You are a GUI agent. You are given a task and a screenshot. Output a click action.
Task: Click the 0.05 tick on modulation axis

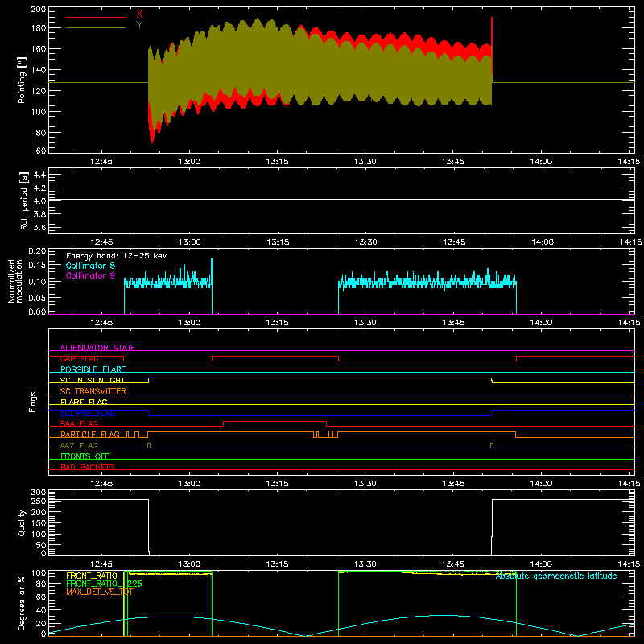pyautogui.click(x=37, y=296)
